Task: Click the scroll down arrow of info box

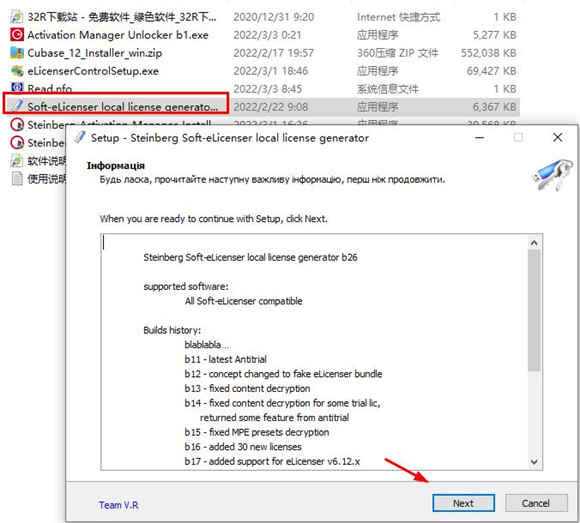Action: 534,461
